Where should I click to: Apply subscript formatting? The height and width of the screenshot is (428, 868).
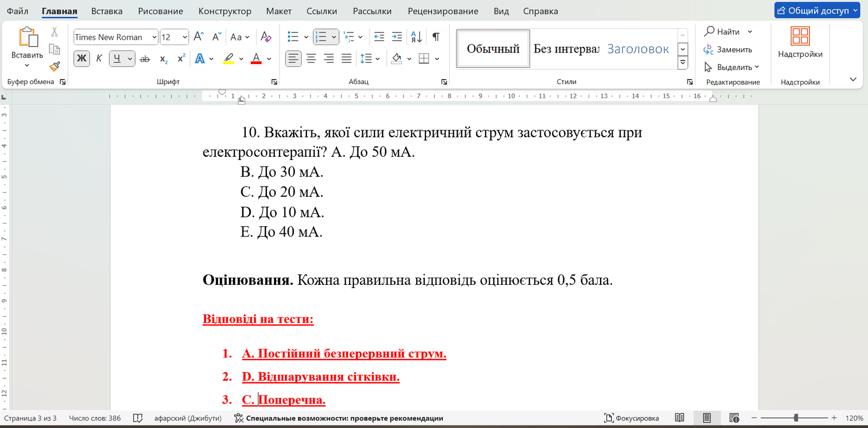(163, 59)
